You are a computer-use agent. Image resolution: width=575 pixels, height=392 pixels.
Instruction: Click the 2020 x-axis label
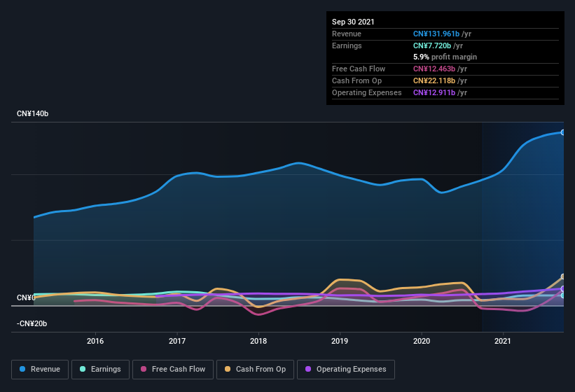[422, 341]
